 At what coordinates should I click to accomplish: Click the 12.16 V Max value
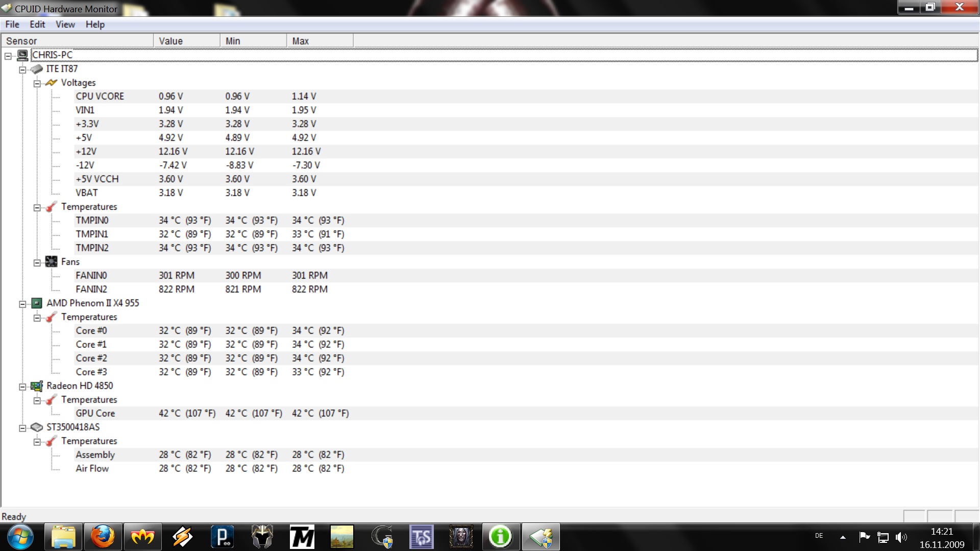[306, 151]
